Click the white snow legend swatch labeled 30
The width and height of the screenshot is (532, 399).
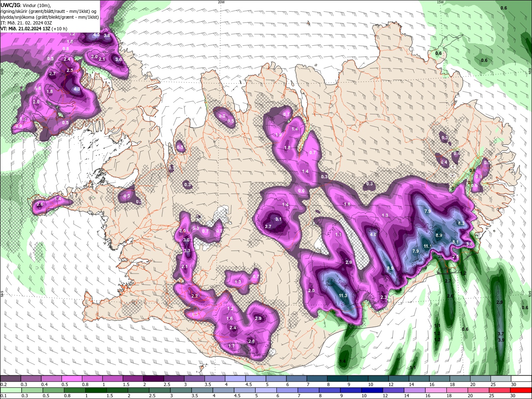(x=521, y=379)
